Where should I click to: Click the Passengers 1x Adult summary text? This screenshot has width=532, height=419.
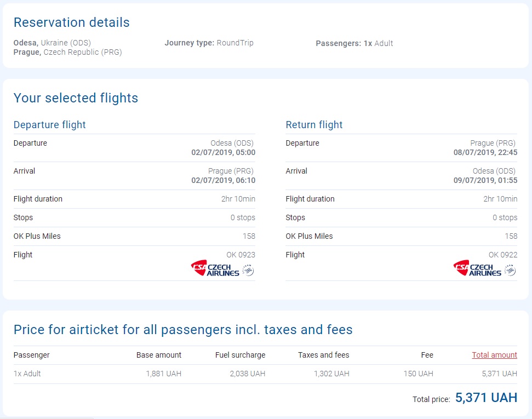tap(354, 43)
